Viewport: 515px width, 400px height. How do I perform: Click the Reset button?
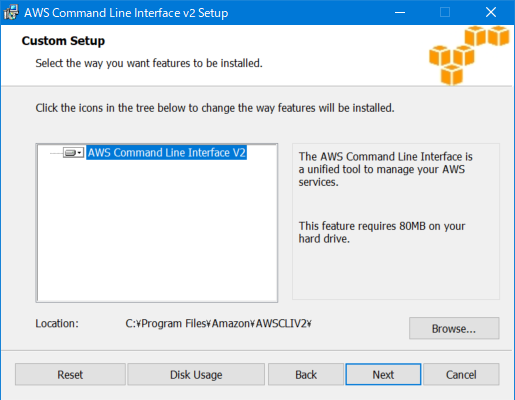tap(70, 374)
